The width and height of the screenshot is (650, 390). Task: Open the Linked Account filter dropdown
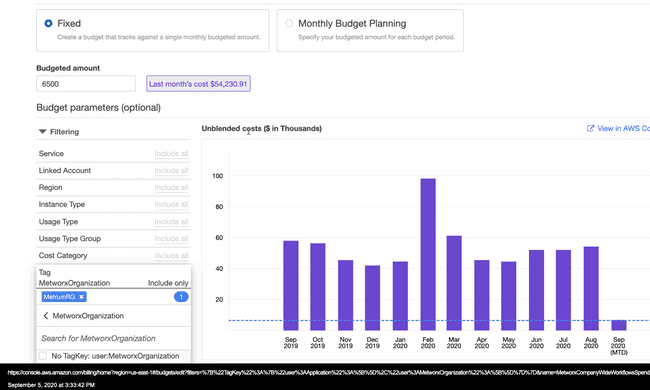pos(171,171)
